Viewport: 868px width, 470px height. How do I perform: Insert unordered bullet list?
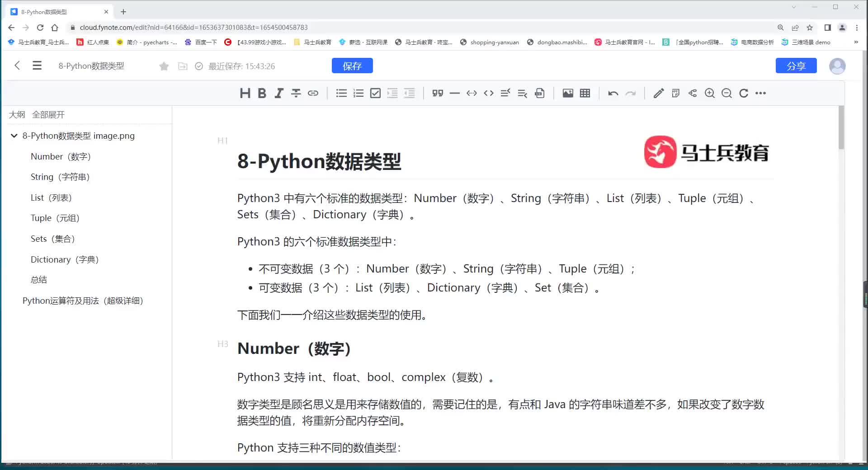coord(341,94)
